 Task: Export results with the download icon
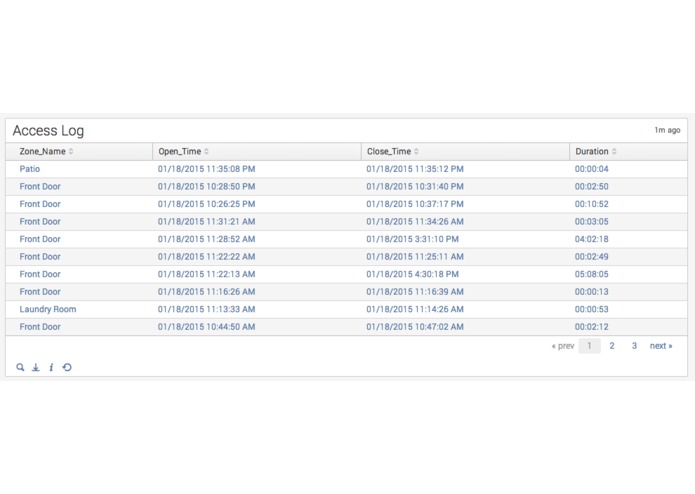[36, 367]
